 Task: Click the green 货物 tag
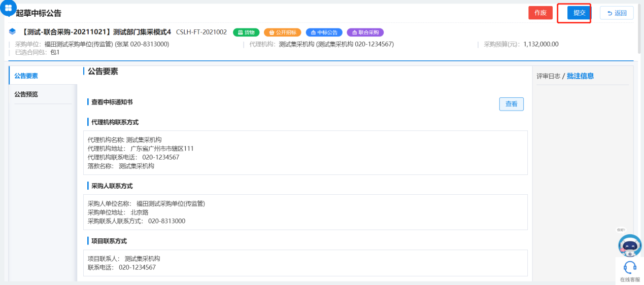pyautogui.click(x=246, y=32)
